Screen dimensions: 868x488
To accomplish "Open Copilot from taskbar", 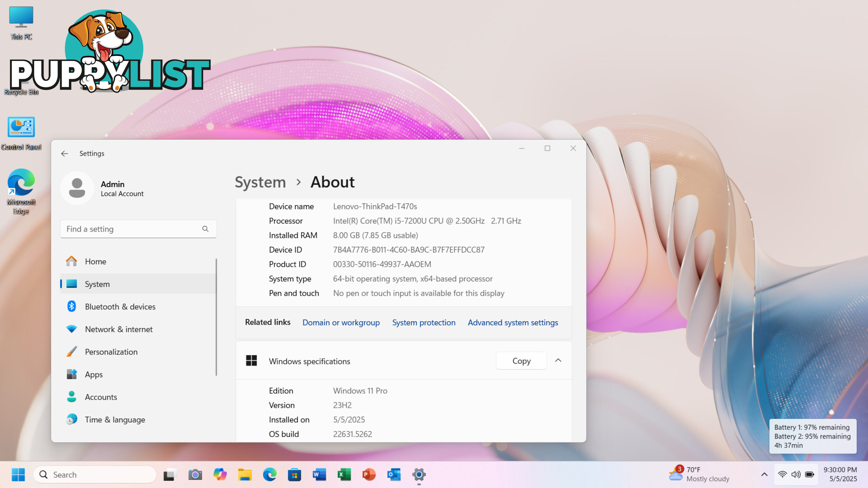I will pyautogui.click(x=220, y=474).
